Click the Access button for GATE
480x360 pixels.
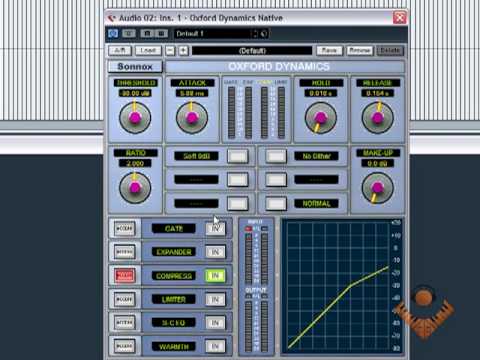tap(125, 229)
